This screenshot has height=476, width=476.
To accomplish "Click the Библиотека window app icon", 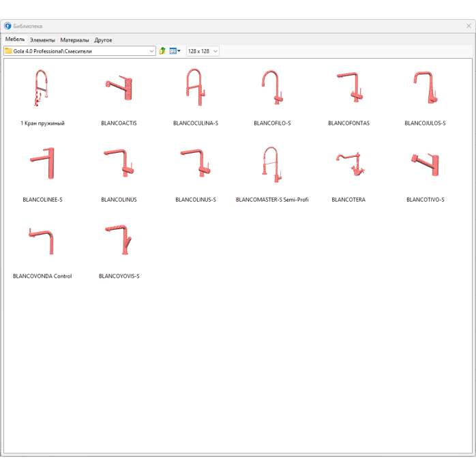I will tap(8, 26).
